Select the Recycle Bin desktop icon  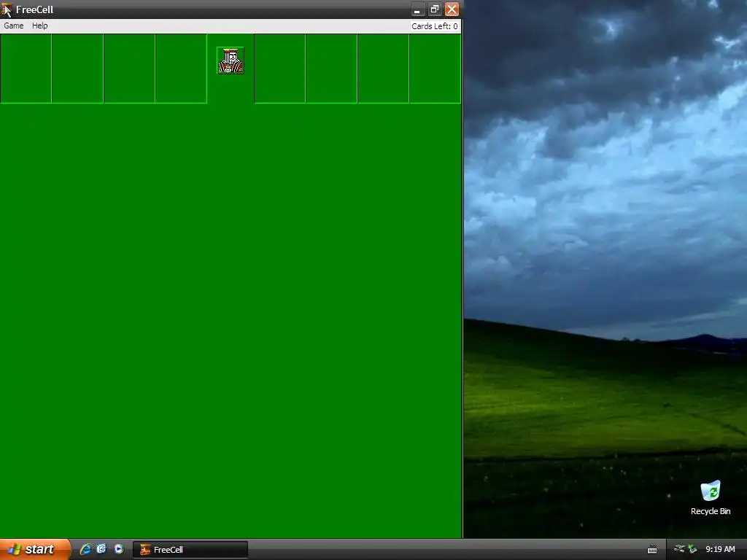711,497
